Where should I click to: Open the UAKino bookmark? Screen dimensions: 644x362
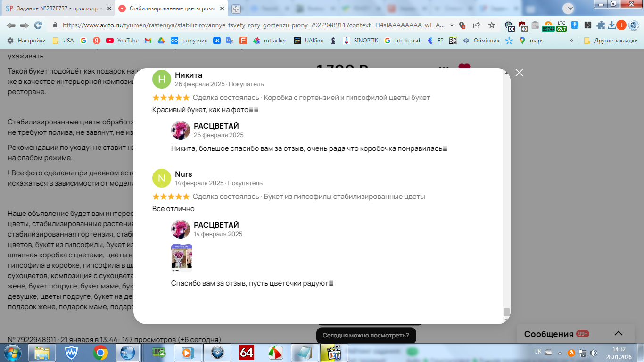coord(308,41)
